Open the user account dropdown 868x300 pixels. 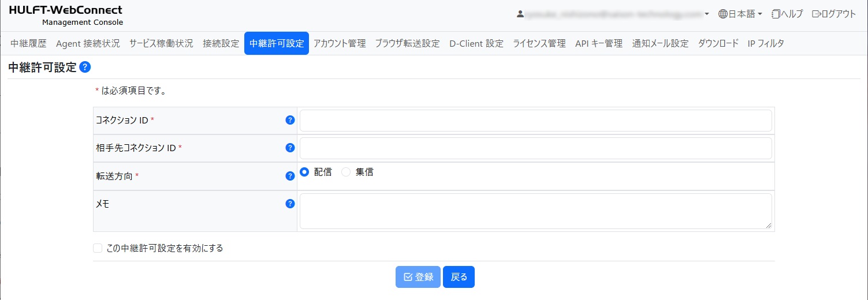(x=613, y=14)
